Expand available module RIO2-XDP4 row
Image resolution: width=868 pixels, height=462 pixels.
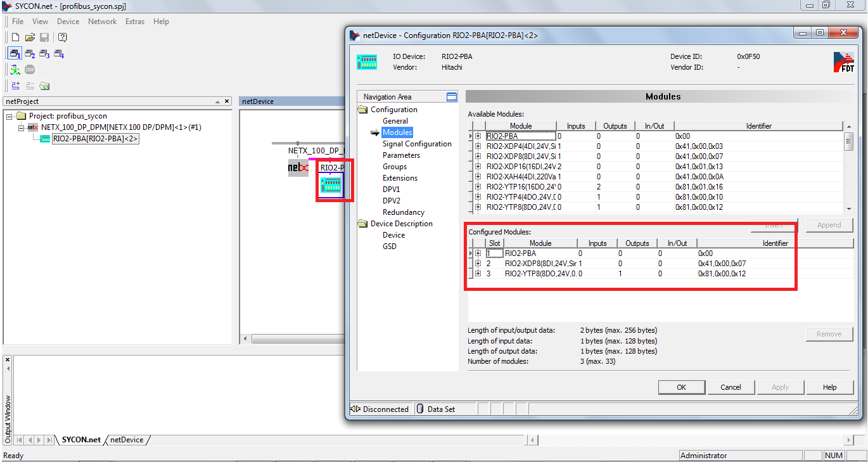[478, 146]
